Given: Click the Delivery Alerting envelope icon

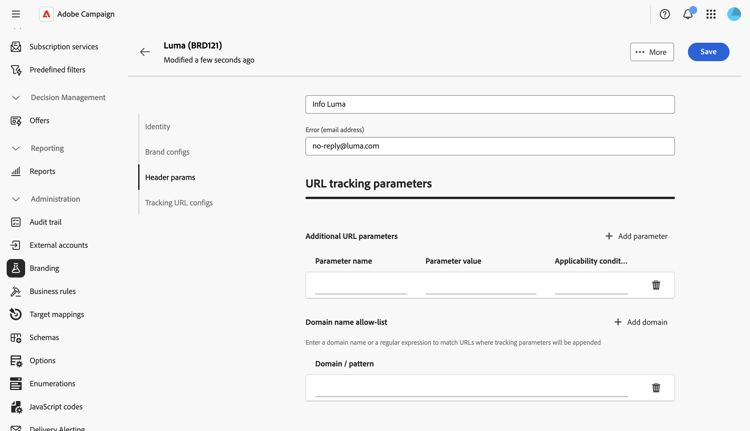Looking at the screenshot, I should (x=16, y=428).
